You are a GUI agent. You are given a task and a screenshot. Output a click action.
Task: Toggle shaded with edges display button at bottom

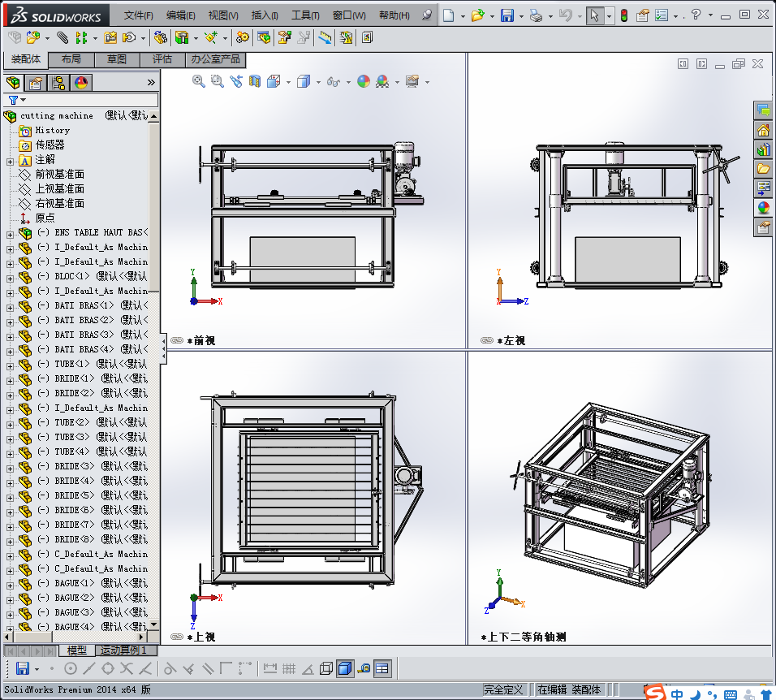pyautogui.click(x=345, y=669)
